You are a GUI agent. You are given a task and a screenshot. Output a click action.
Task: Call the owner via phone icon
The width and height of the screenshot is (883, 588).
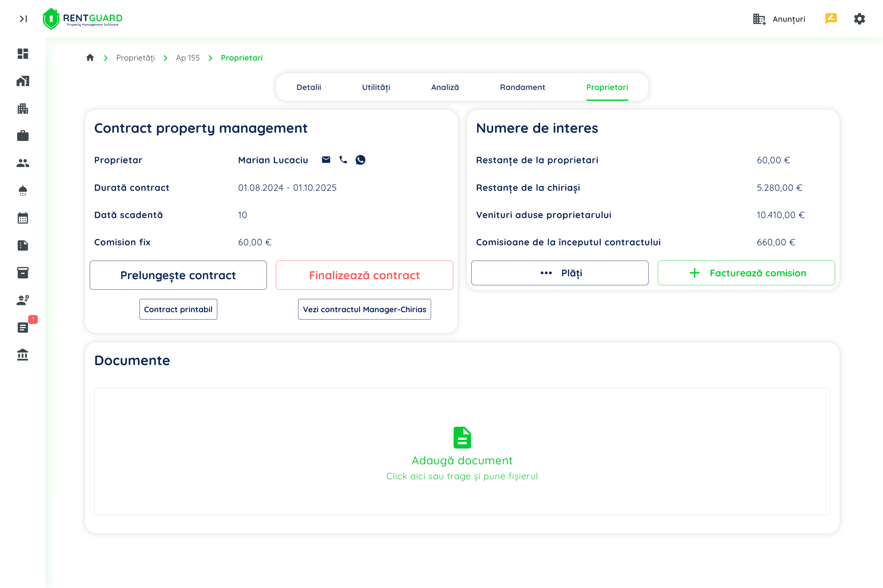[x=343, y=160]
